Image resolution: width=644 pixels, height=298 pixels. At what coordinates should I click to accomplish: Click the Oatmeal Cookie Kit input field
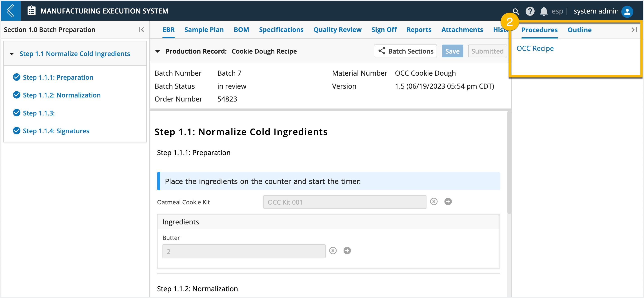click(345, 202)
